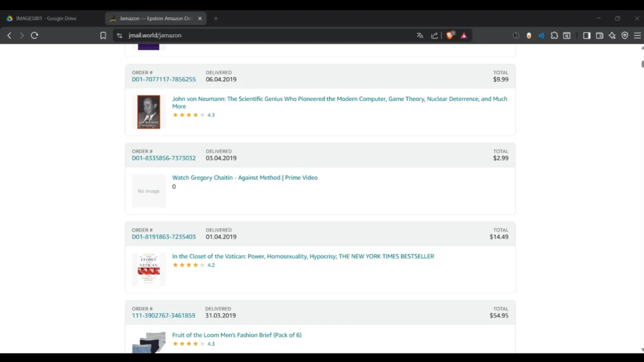The width and height of the screenshot is (644, 362).
Task: Click the John von Neumann book cover thumbnail
Action: (x=149, y=112)
